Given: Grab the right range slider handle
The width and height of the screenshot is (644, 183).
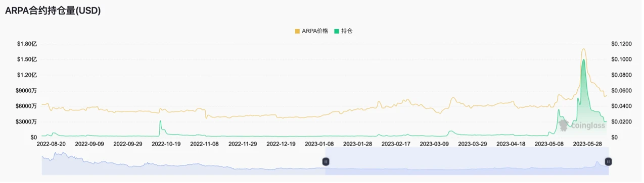Looking at the screenshot, I should pyautogui.click(x=608, y=161).
